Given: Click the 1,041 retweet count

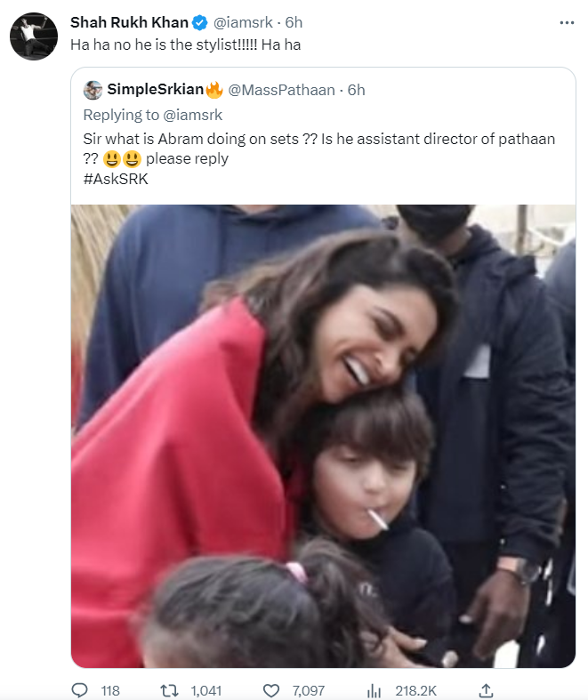Looking at the screenshot, I should (x=205, y=689).
